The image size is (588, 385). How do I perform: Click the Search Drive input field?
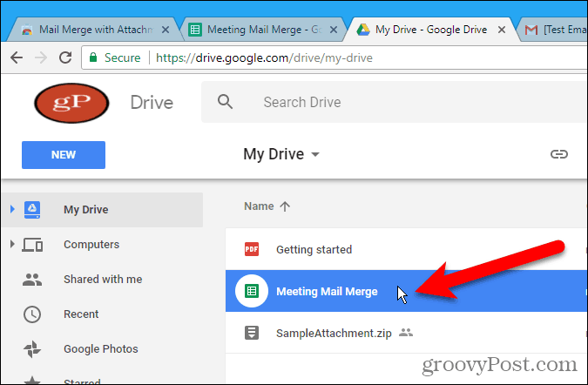click(395, 102)
